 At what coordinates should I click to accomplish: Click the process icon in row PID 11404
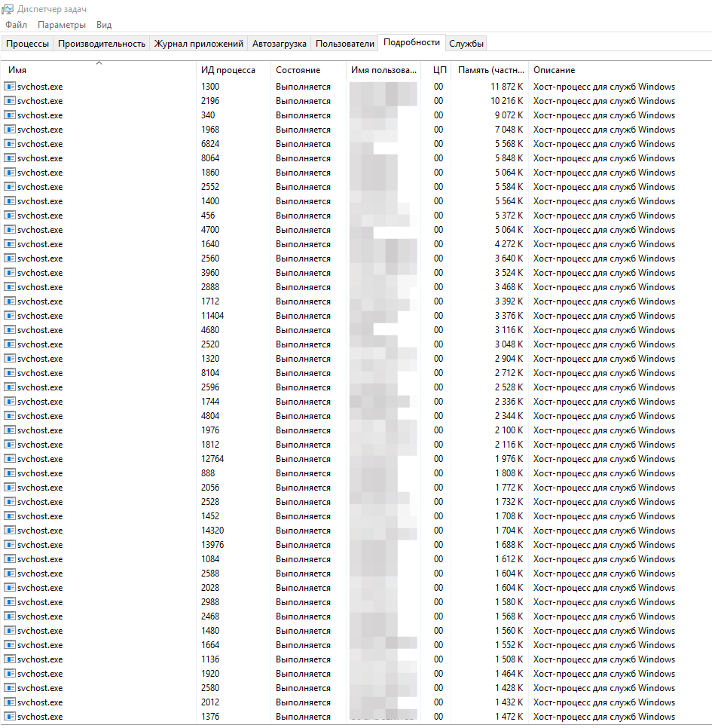[x=10, y=316]
